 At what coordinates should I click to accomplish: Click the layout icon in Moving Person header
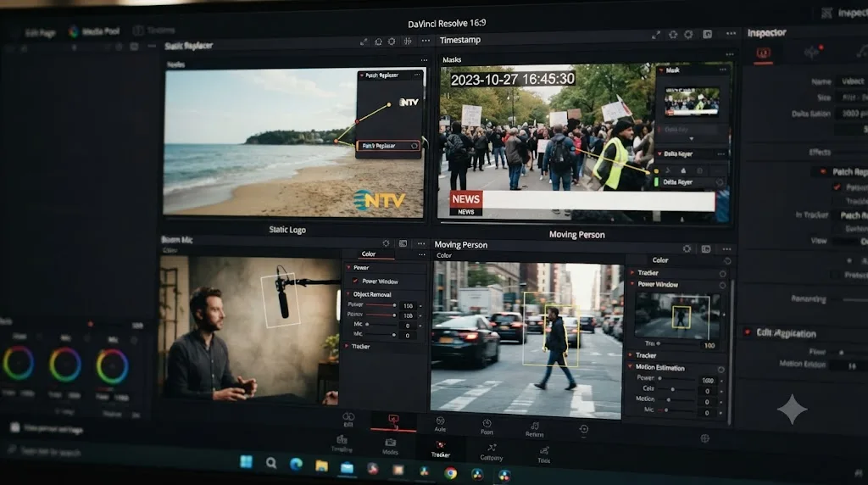click(x=706, y=249)
